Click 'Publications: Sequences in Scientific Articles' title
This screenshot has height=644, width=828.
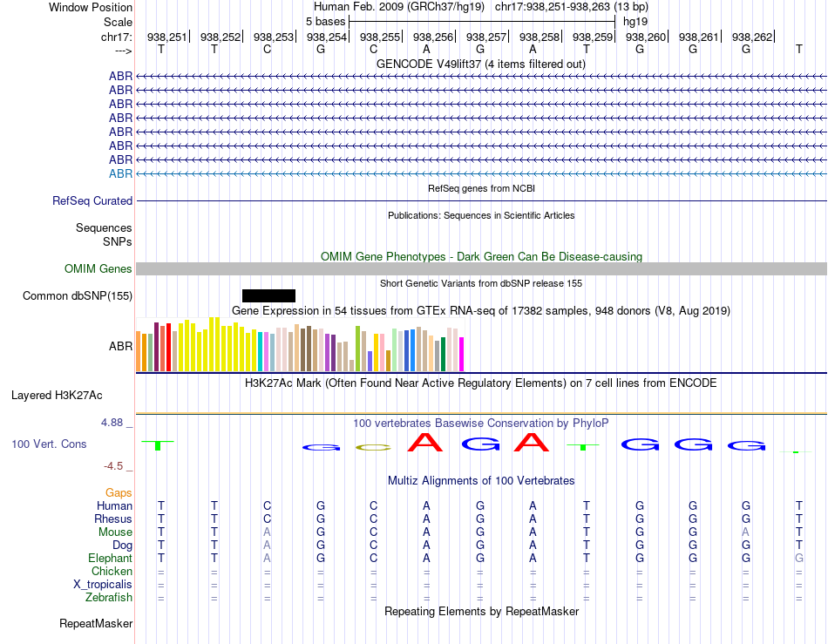tap(481, 215)
